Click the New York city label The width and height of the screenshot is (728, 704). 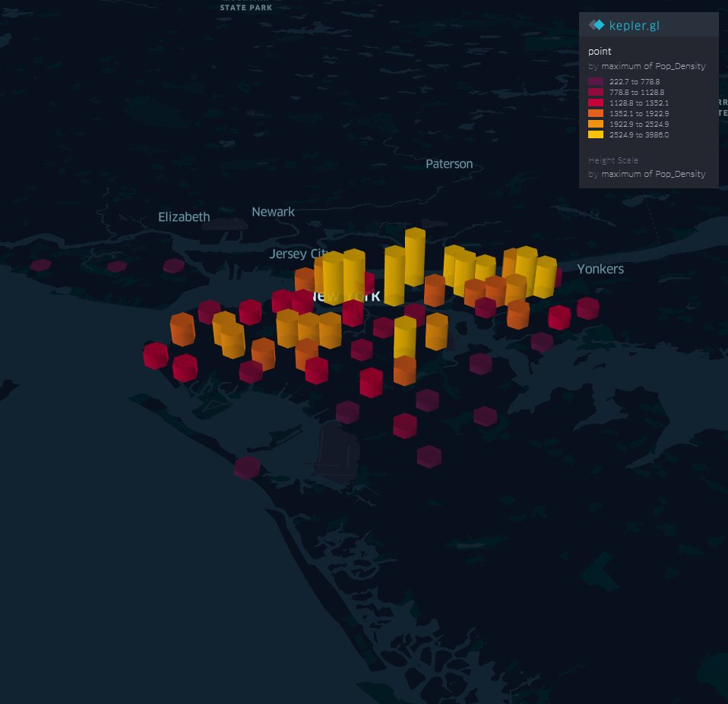351,297
